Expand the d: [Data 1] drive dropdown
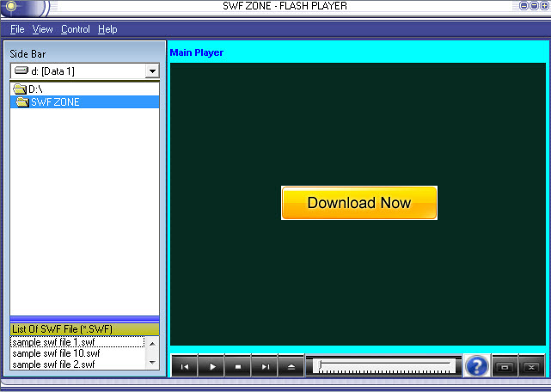The height and width of the screenshot is (392, 551). [x=152, y=71]
